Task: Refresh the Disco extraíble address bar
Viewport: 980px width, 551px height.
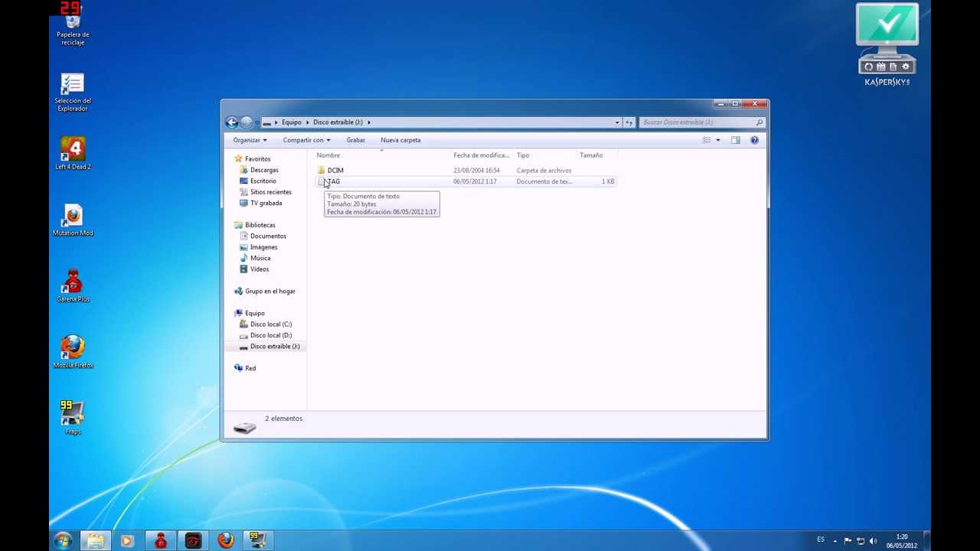Action: pos(629,122)
